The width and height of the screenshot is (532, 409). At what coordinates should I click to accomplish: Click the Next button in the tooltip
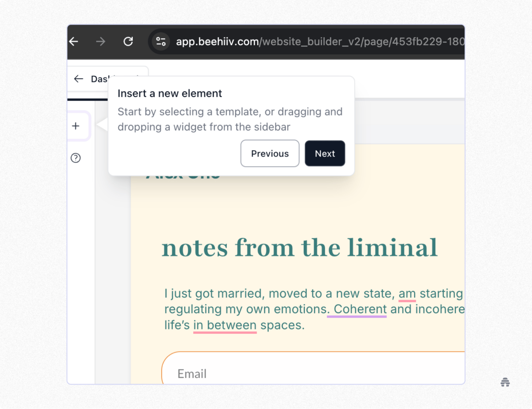(x=324, y=154)
